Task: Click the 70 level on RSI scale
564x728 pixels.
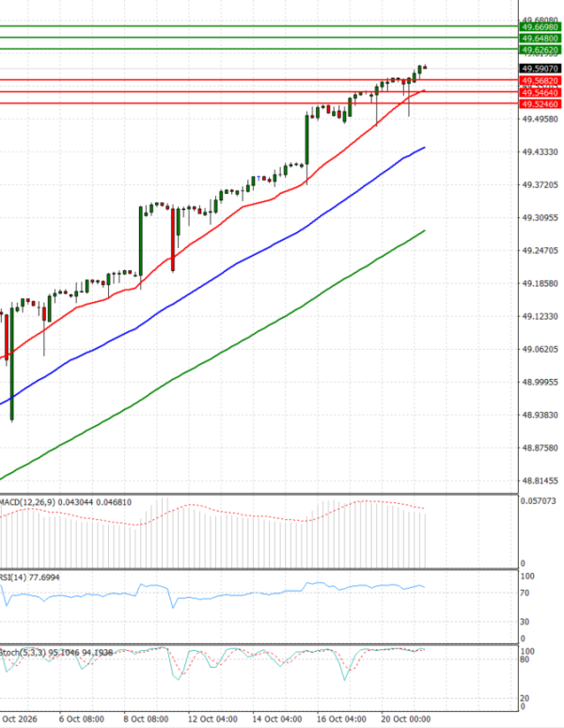Action: [525, 593]
